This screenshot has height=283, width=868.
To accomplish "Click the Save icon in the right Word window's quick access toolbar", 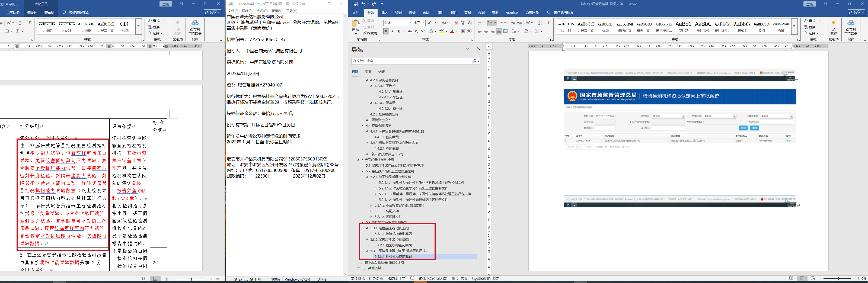I will click(x=356, y=4).
